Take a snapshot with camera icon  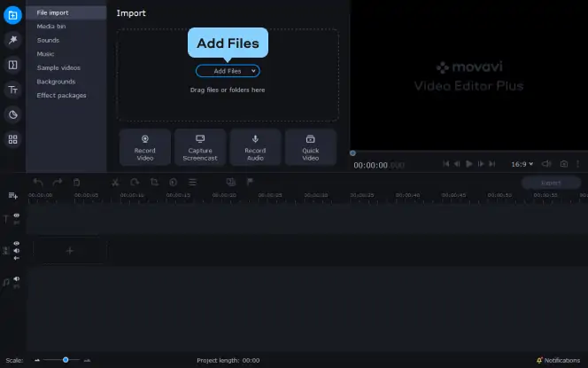click(x=563, y=164)
